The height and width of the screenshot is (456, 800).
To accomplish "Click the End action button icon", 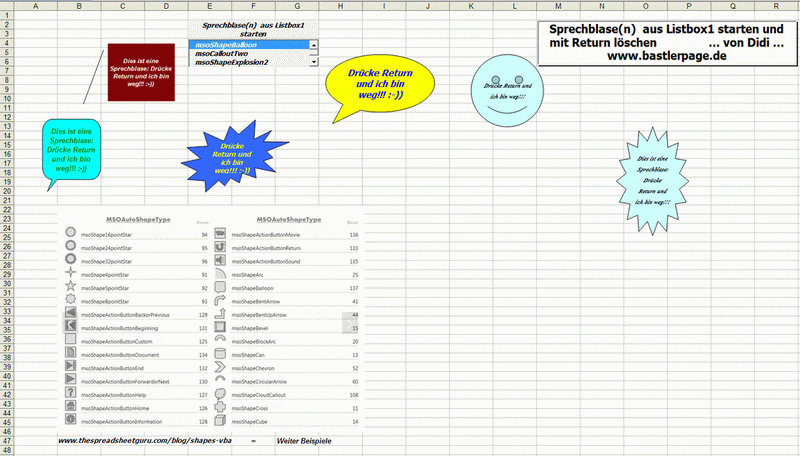I will tap(70, 366).
